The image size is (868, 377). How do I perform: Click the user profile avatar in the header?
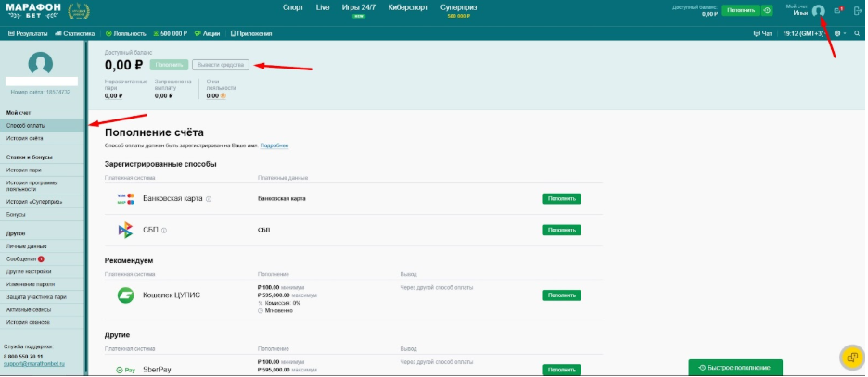coord(818,11)
